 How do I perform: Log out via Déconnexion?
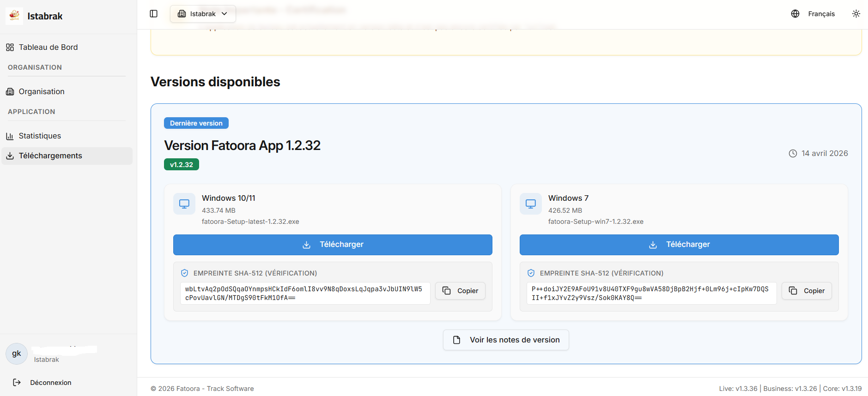51,383
